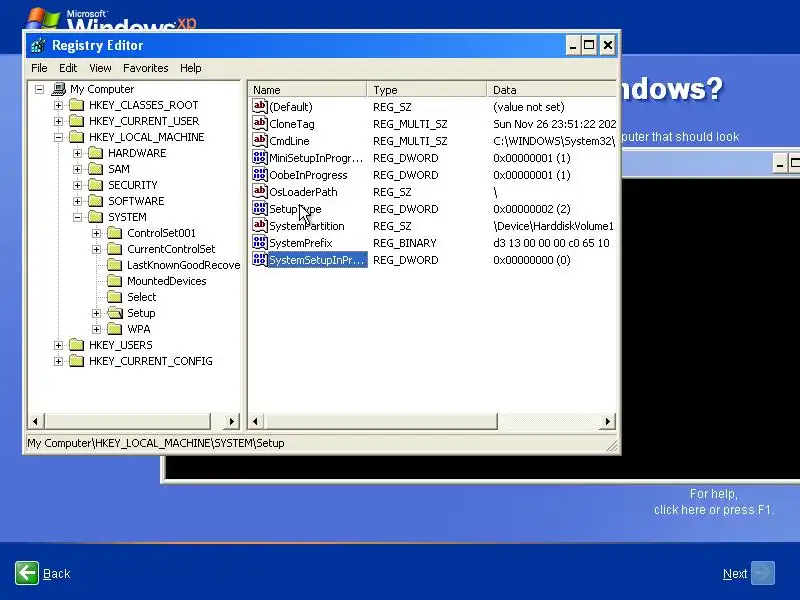Collapse the My Computer root node

coord(39,90)
